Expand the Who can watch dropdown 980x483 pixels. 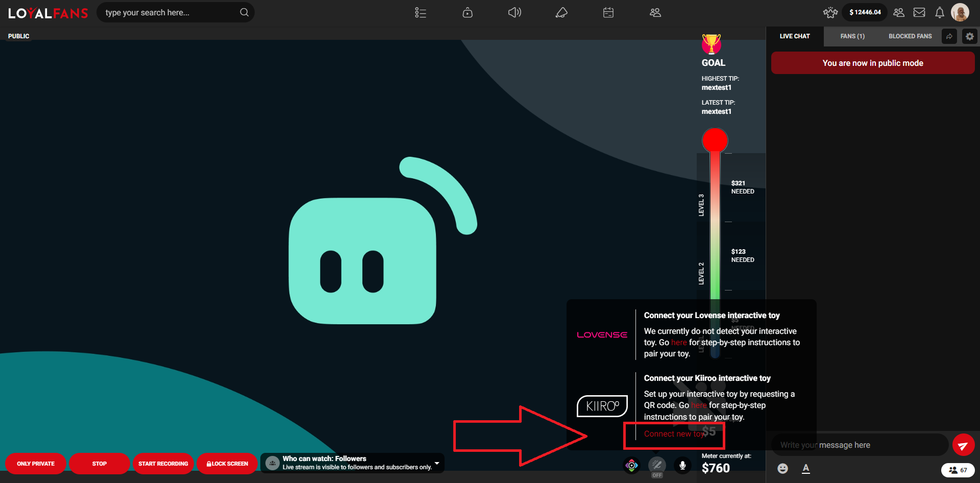pyautogui.click(x=436, y=463)
